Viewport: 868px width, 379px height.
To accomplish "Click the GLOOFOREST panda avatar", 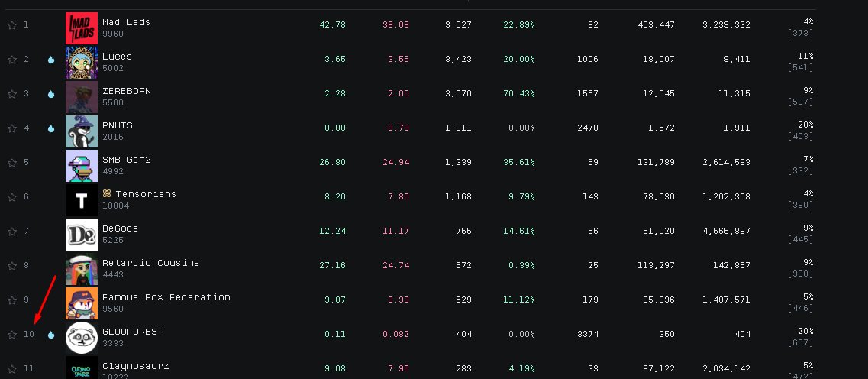I will [x=82, y=338].
